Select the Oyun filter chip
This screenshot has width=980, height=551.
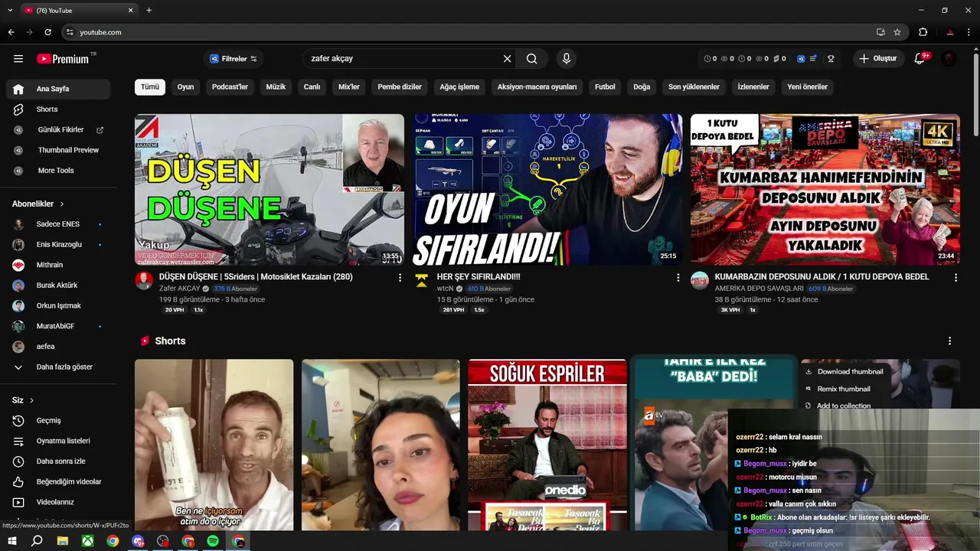coord(185,87)
